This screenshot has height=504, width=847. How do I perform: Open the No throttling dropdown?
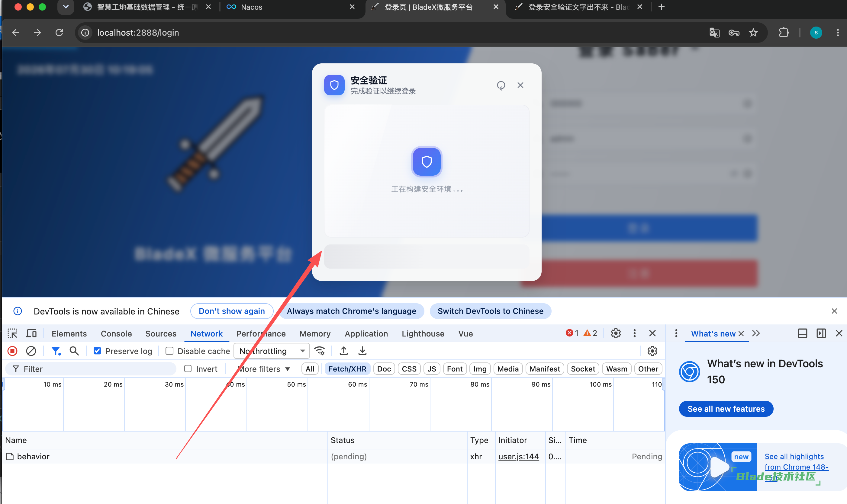[272, 351]
